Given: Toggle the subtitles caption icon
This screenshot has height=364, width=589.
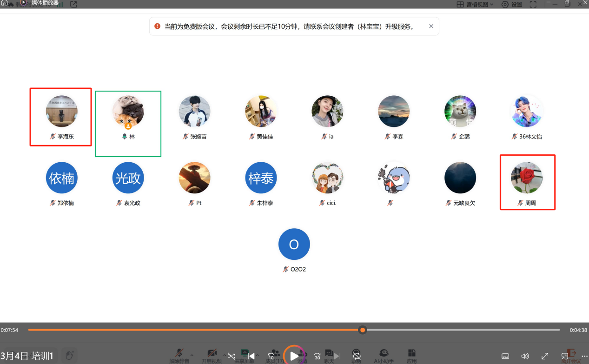Looking at the screenshot, I should pos(505,356).
